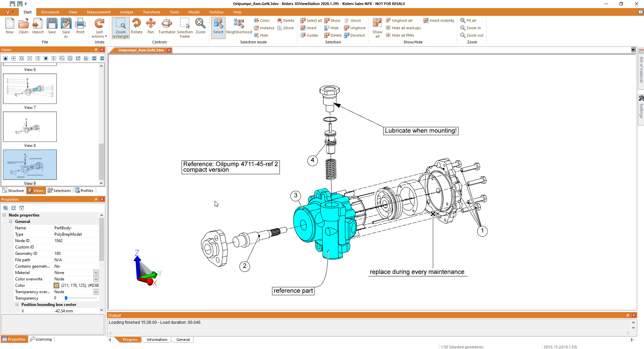Click Isolate in Selection group
644x349 pixels.
pyautogui.click(x=309, y=35)
